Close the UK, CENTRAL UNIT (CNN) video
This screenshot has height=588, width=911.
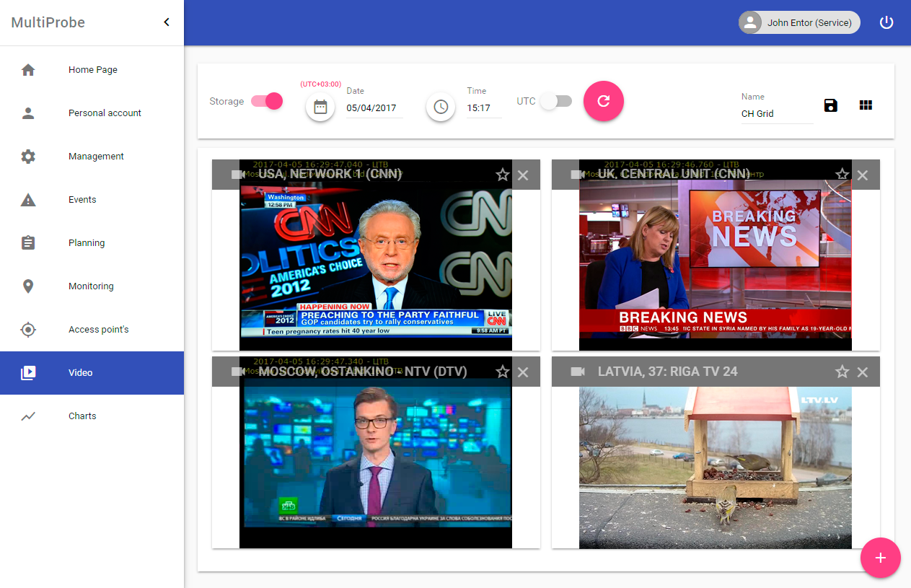[862, 175]
